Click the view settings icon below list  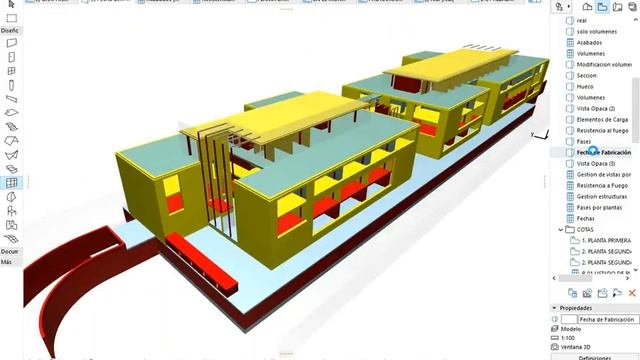coord(573,293)
